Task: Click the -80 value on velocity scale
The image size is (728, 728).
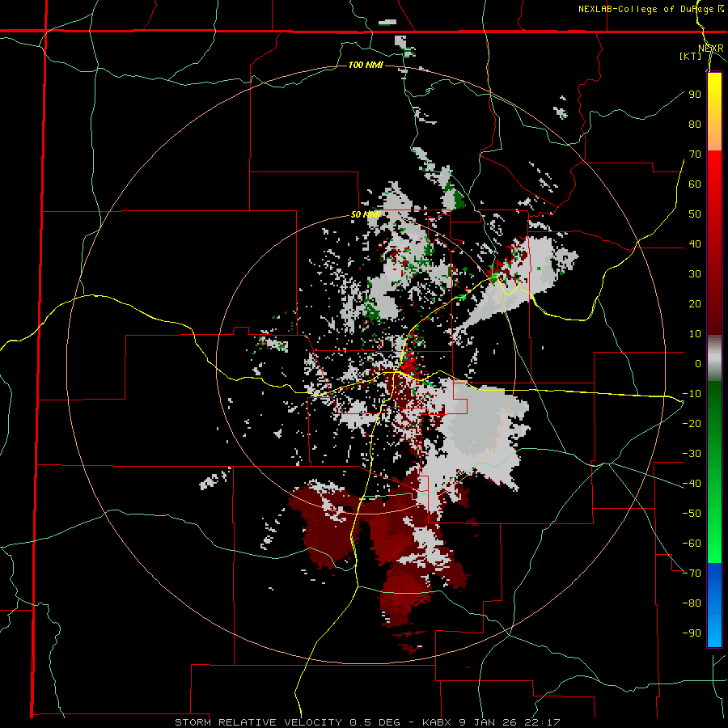Action: pos(692,603)
